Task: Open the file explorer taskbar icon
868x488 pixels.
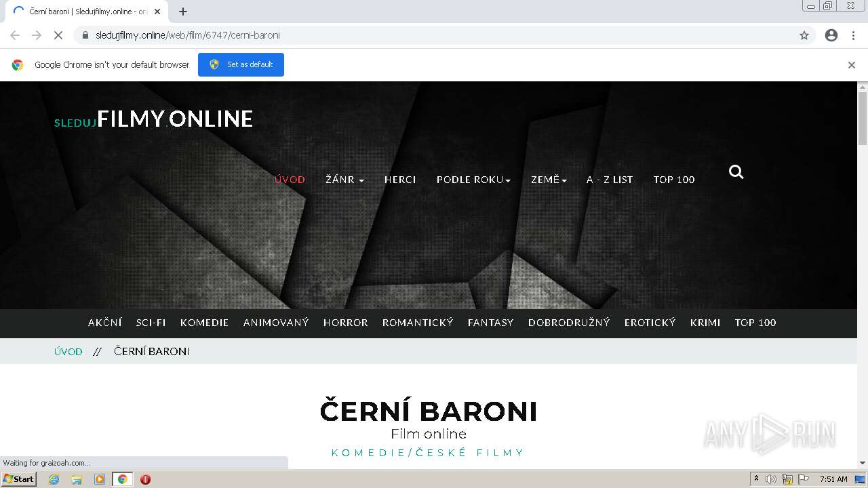Action: point(77,479)
